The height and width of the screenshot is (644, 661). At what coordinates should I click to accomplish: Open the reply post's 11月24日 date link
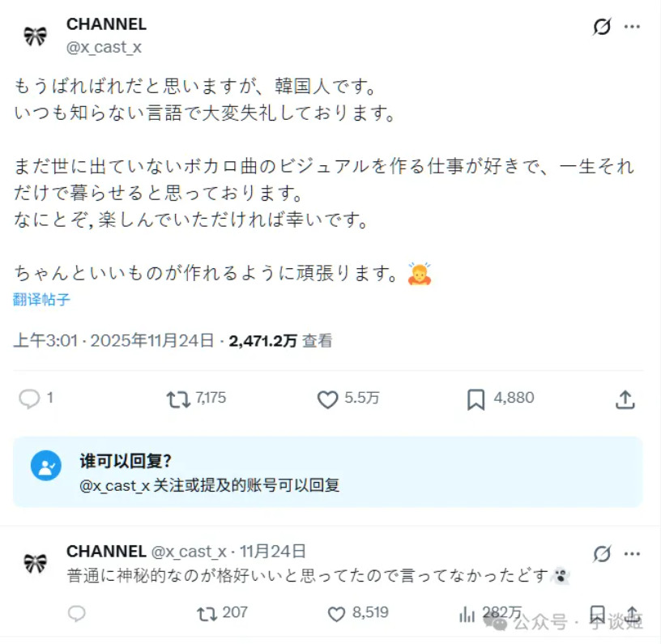tap(273, 552)
